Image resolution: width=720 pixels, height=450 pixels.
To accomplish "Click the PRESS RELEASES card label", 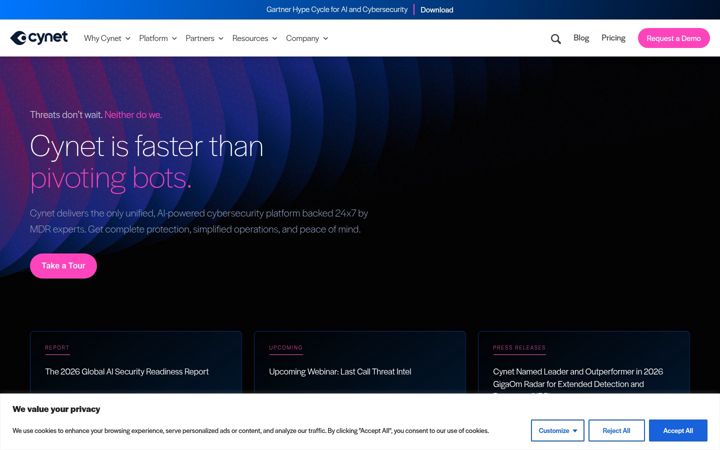I will (x=519, y=348).
